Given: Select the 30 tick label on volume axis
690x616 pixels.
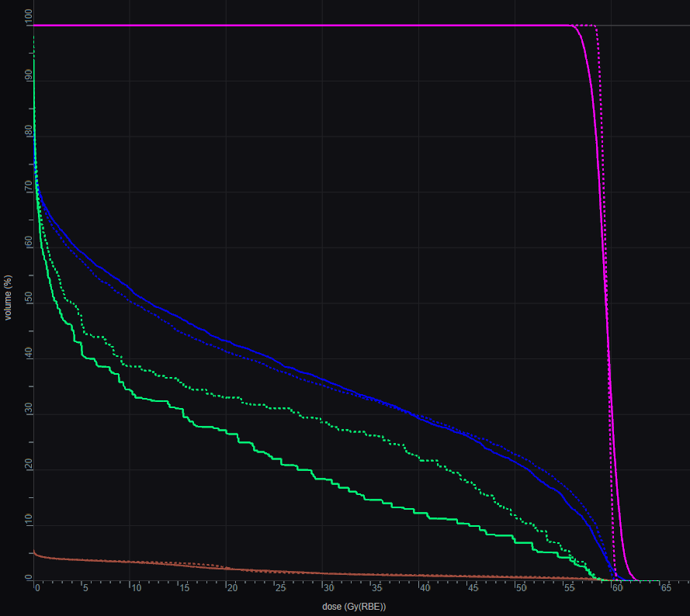Looking at the screenshot, I should [29, 408].
